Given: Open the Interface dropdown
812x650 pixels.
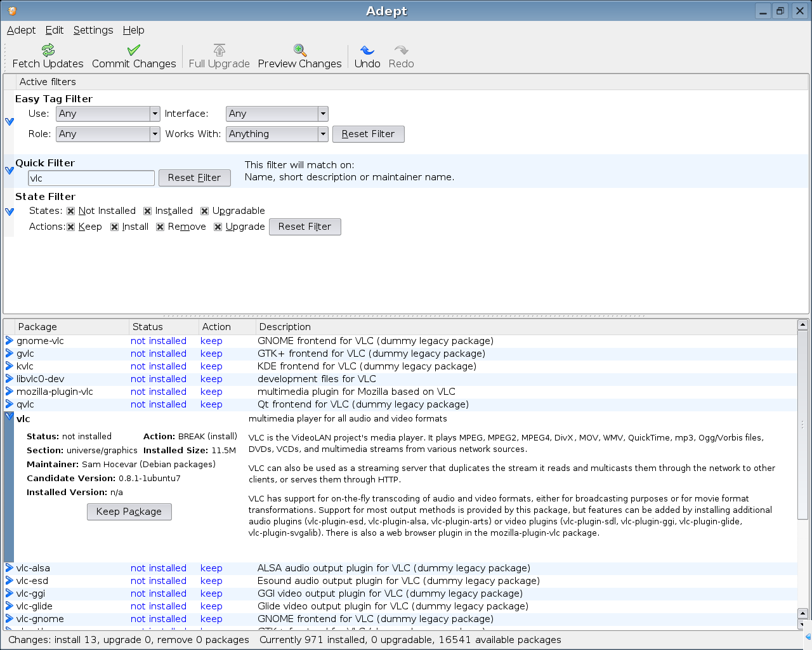Looking at the screenshot, I should tap(277, 114).
